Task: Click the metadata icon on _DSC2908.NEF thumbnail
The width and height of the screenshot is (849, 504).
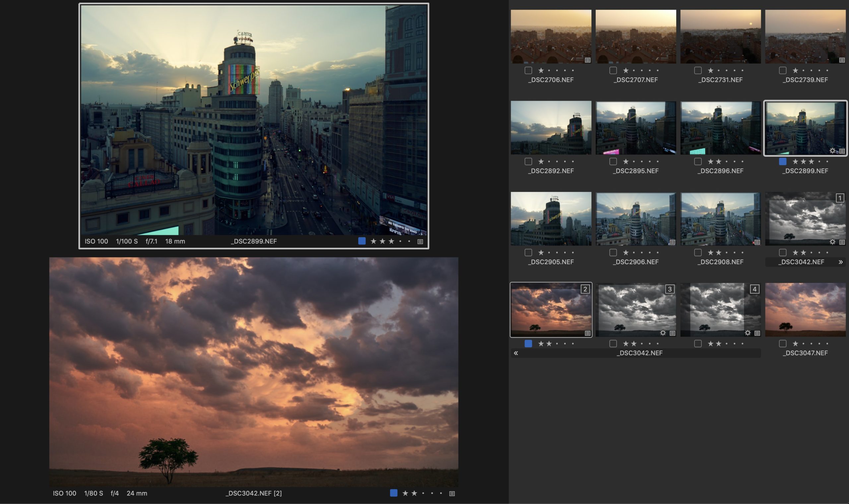Action: click(x=757, y=242)
